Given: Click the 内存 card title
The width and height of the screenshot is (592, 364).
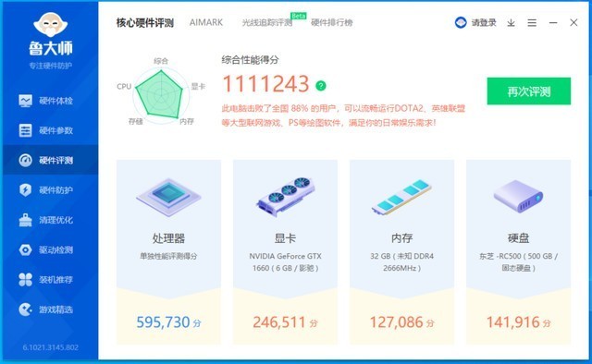Looking at the screenshot, I should pyautogui.click(x=401, y=238).
